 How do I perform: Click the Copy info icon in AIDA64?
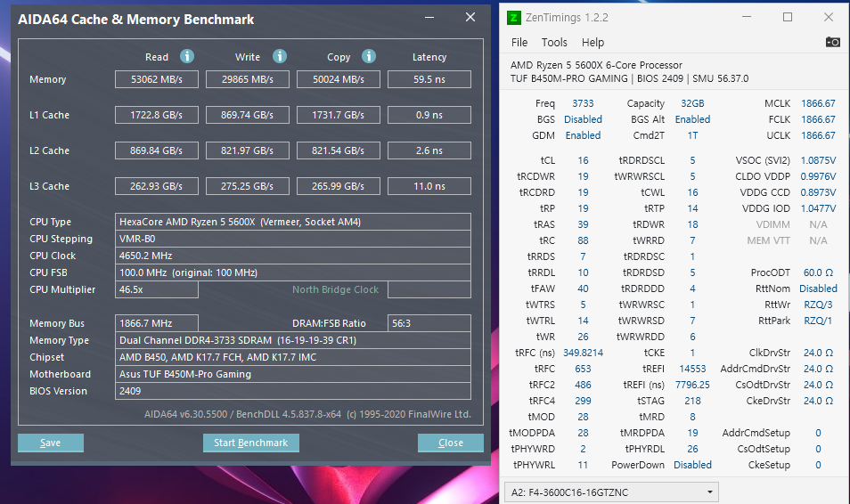coord(369,56)
